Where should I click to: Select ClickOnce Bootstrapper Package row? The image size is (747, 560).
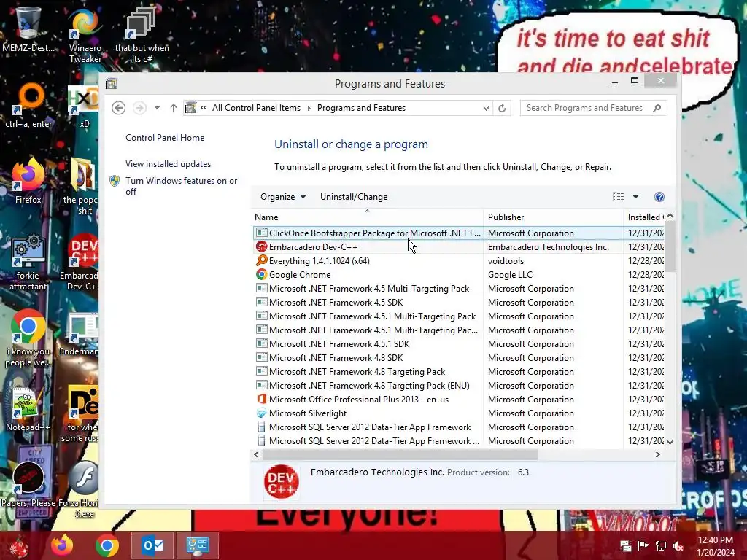click(458, 233)
